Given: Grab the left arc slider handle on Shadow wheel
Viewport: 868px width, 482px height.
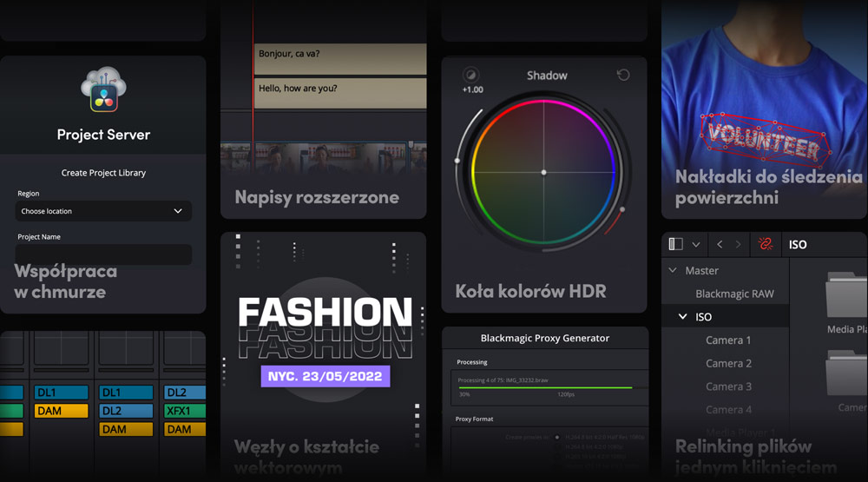Looking at the screenshot, I should coord(457,161).
